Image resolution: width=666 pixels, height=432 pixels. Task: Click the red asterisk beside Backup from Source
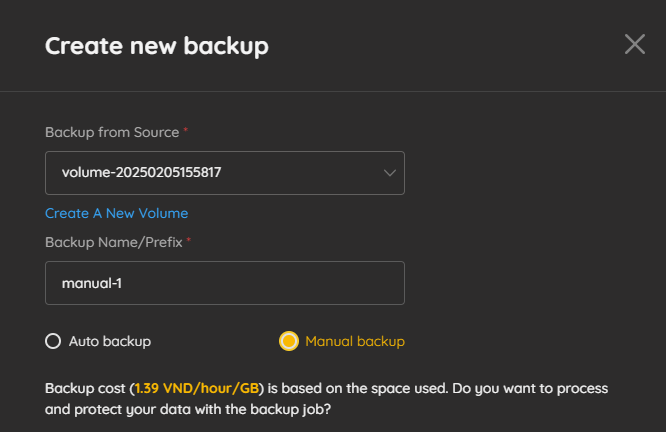(186, 130)
